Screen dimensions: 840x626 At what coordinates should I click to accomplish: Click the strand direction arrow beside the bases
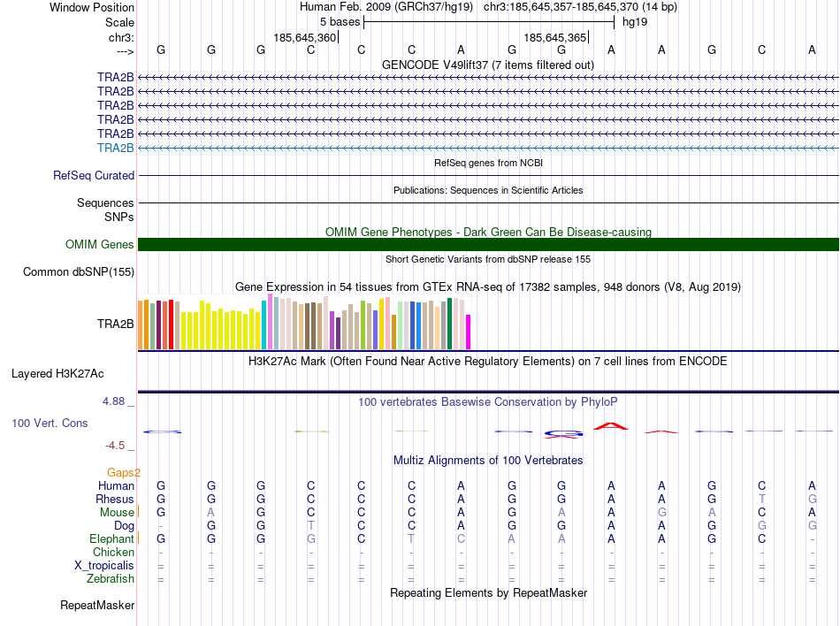[x=124, y=51]
